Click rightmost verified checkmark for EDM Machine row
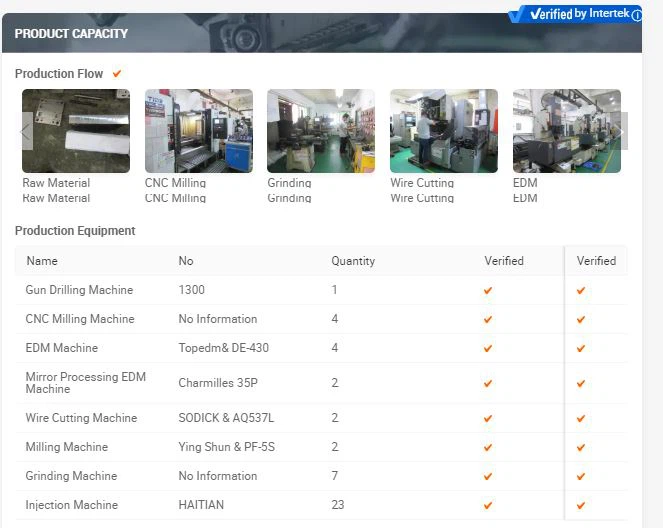 click(581, 349)
